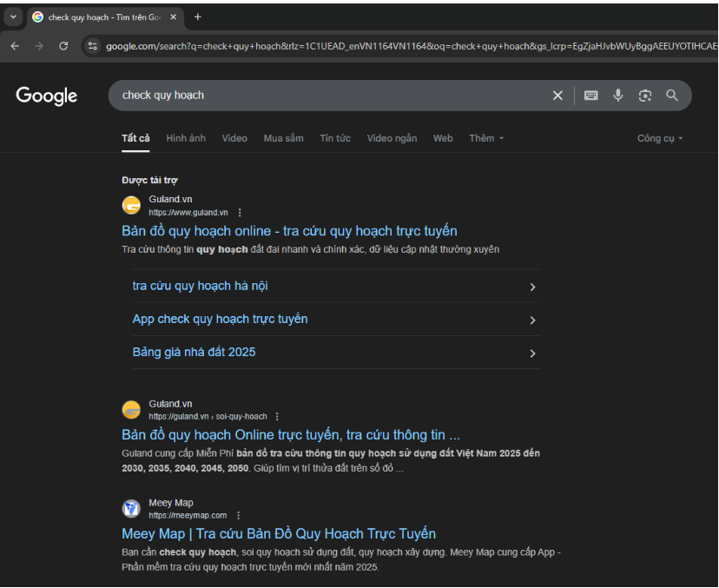Open 'Bản đồ quy hoạch Online trực tuyến' result

pyautogui.click(x=291, y=435)
